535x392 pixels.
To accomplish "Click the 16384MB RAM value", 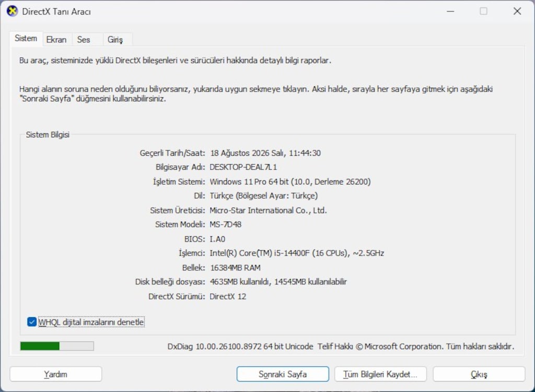I will (235, 268).
